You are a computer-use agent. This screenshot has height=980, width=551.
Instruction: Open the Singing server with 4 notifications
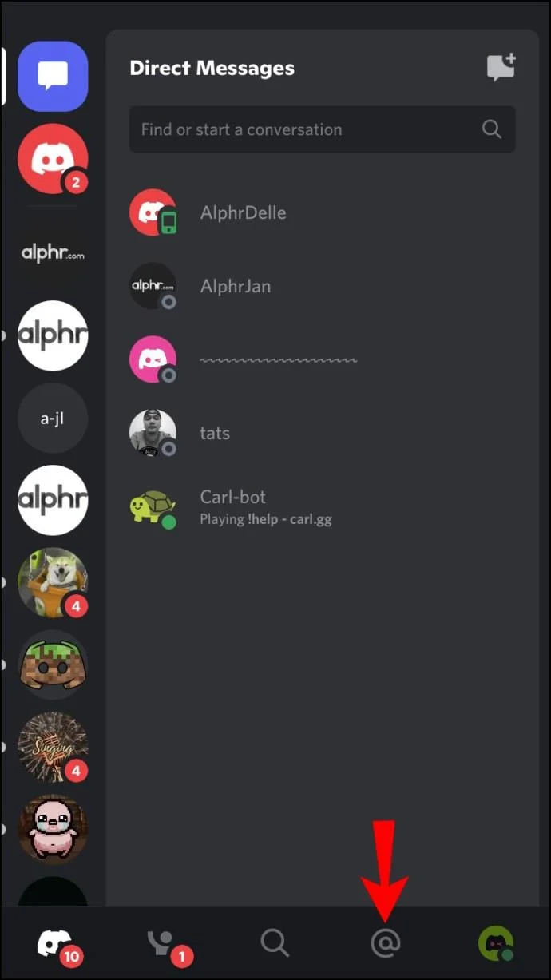(x=53, y=747)
